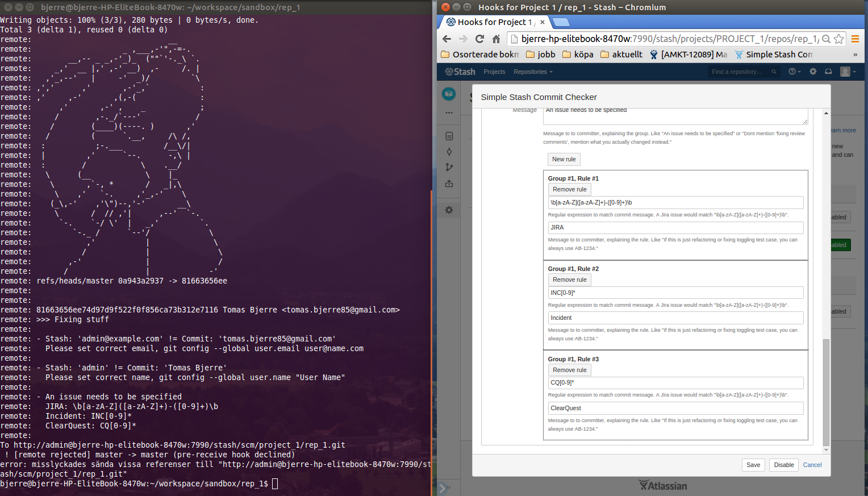
Task: Click the dialog scrollbar up arrow
Action: coord(826,112)
